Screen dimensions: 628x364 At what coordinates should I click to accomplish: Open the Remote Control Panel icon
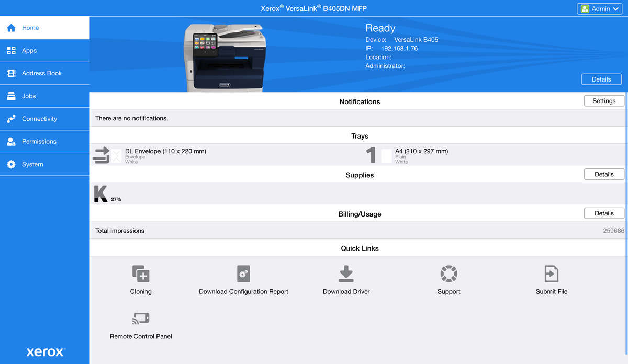tap(140, 318)
